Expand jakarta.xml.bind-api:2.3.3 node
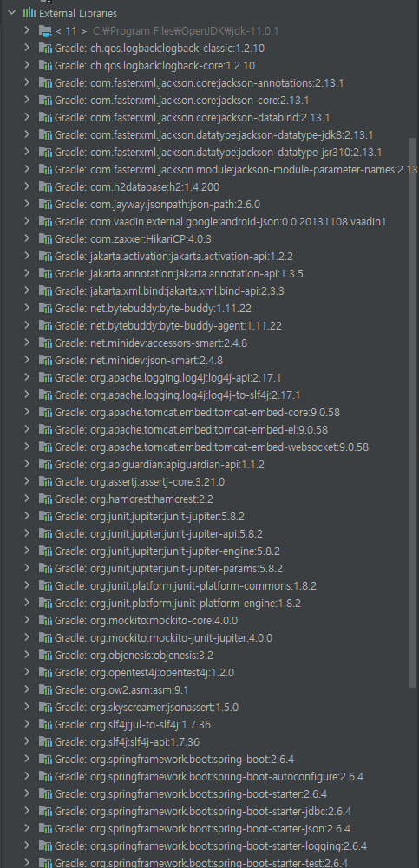 click(x=27, y=290)
